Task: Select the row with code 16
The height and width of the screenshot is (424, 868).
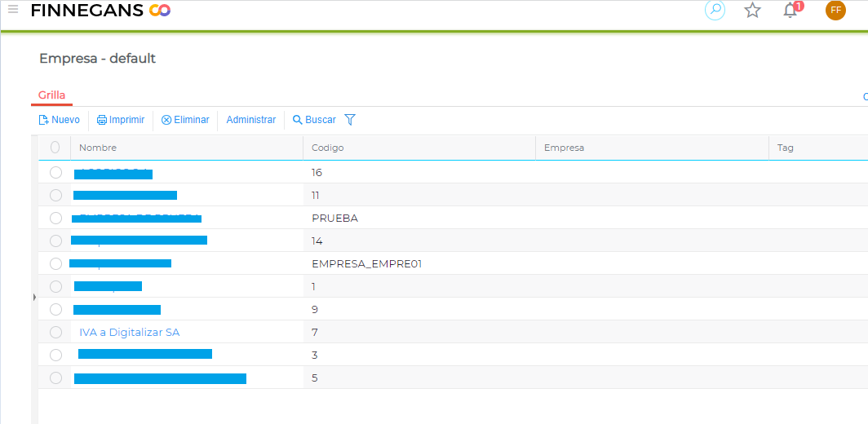Action: 56,173
